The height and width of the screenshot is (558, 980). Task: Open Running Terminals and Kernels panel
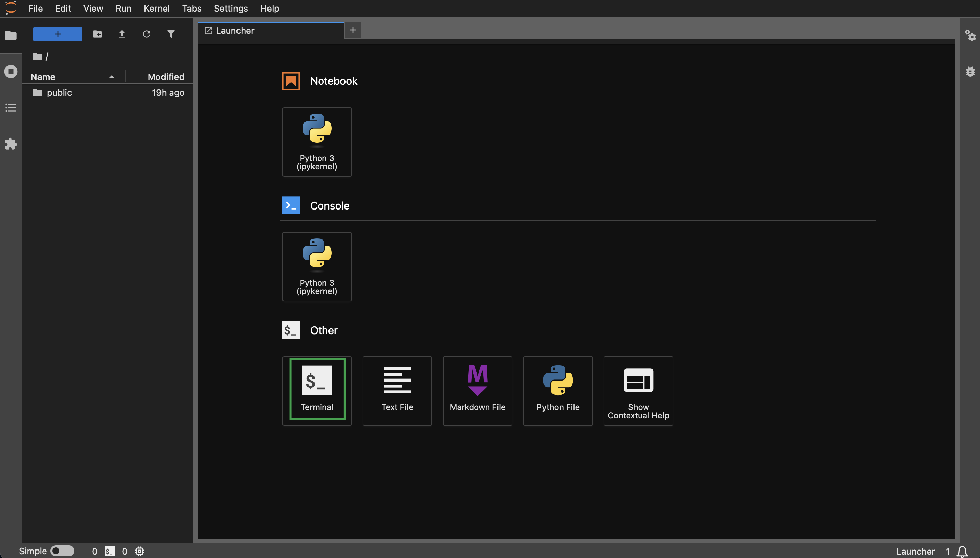(11, 71)
